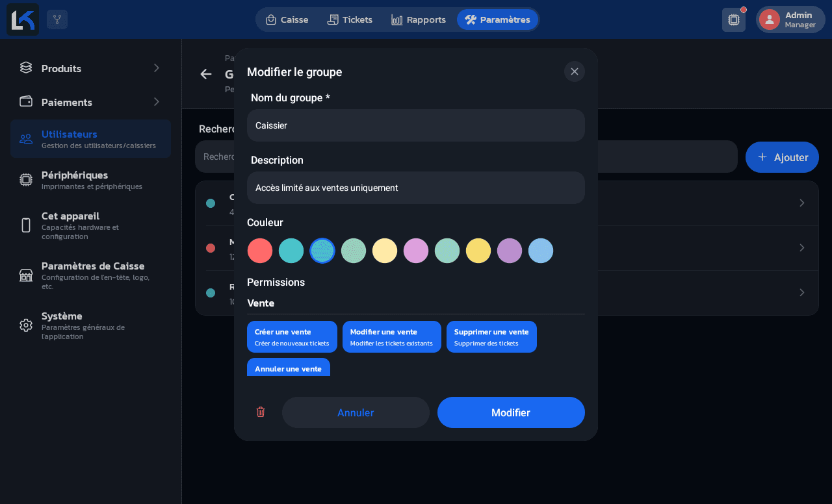The image size is (832, 504).
Task: Open the Système gear icon in the sidebar
Action: click(x=26, y=325)
